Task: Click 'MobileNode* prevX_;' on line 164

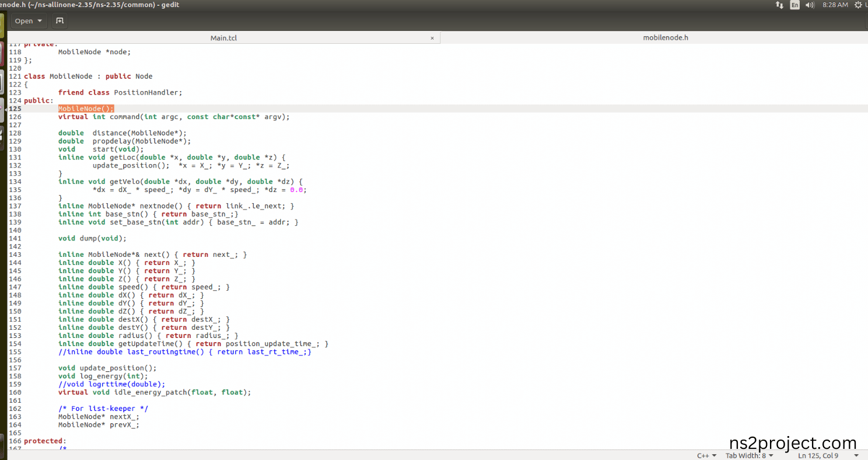Action: (x=99, y=425)
